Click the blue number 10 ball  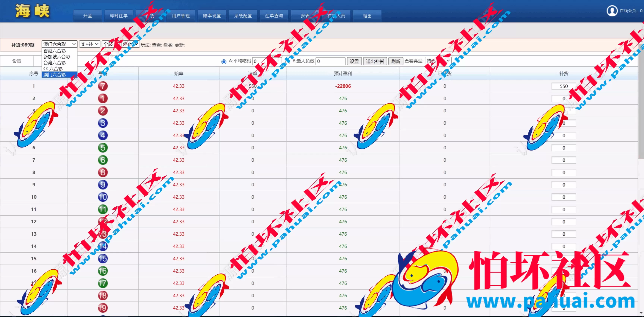tap(103, 197)
